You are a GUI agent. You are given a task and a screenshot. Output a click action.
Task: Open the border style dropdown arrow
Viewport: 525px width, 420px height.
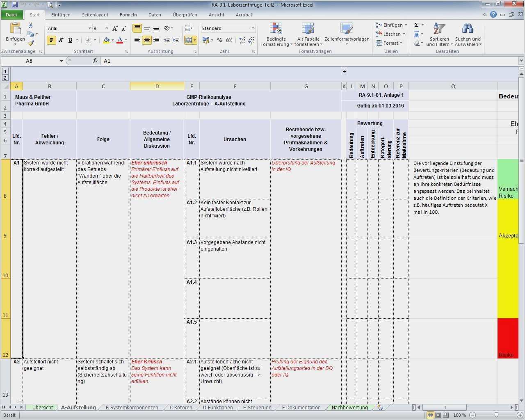point(94,41)
